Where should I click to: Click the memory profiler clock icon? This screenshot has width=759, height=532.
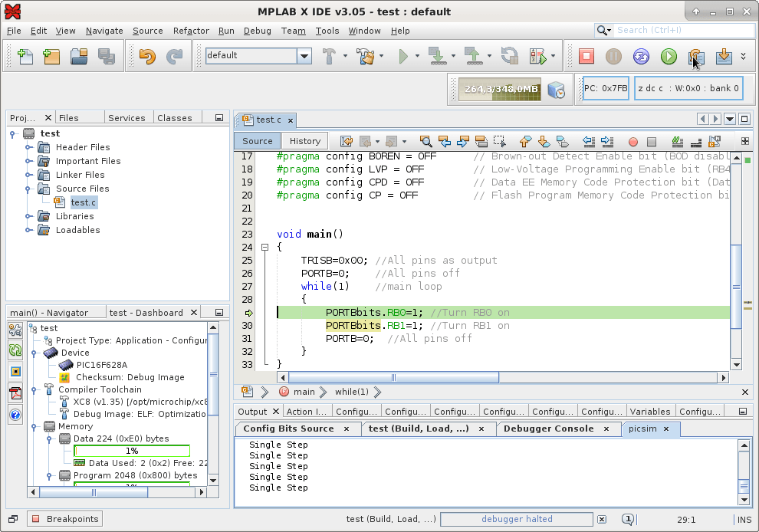coord(556,90)
